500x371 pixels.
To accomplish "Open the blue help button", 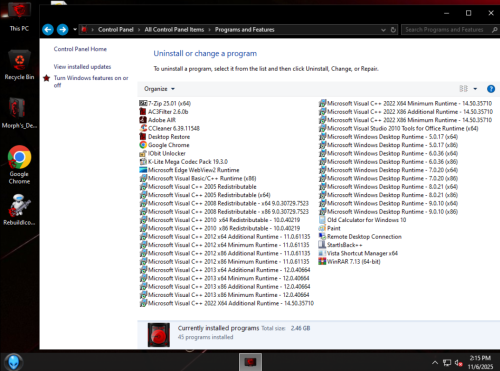I will (491, 89).
